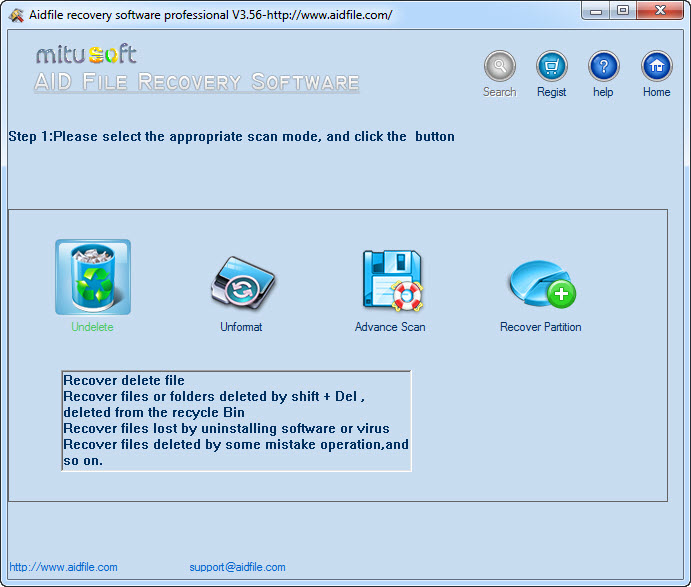Maximize the Aidfile window
Screen dimensions: 691x587
(x=623, y=11)
